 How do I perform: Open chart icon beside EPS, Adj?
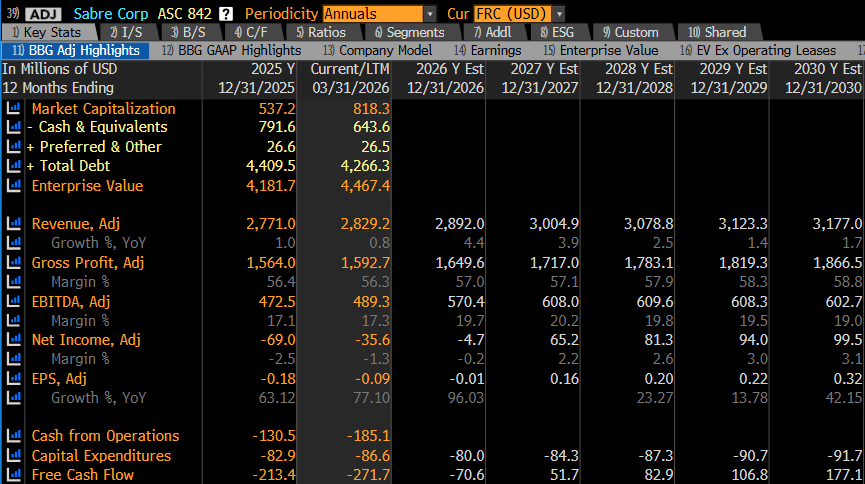click(x=13, y=379)
